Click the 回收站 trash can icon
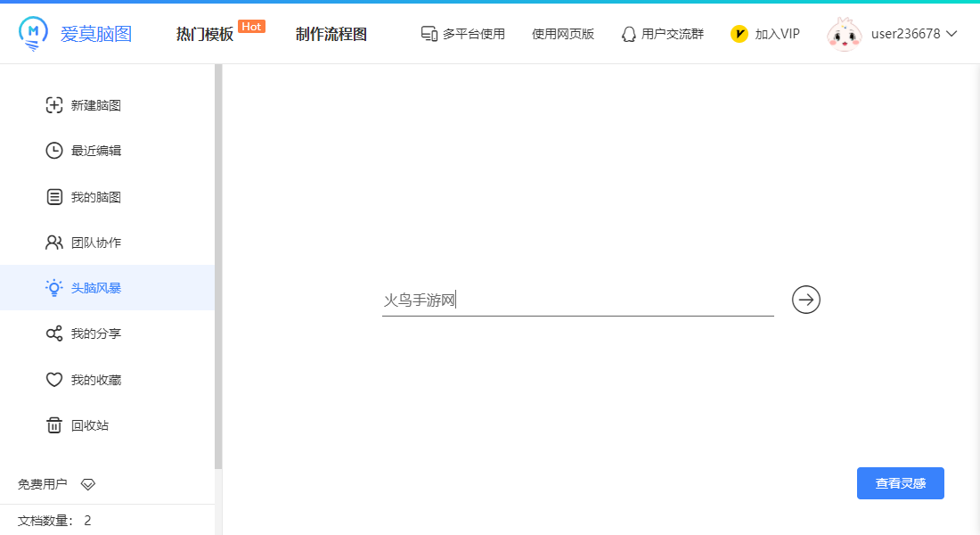980x535 pixels. 54,425
